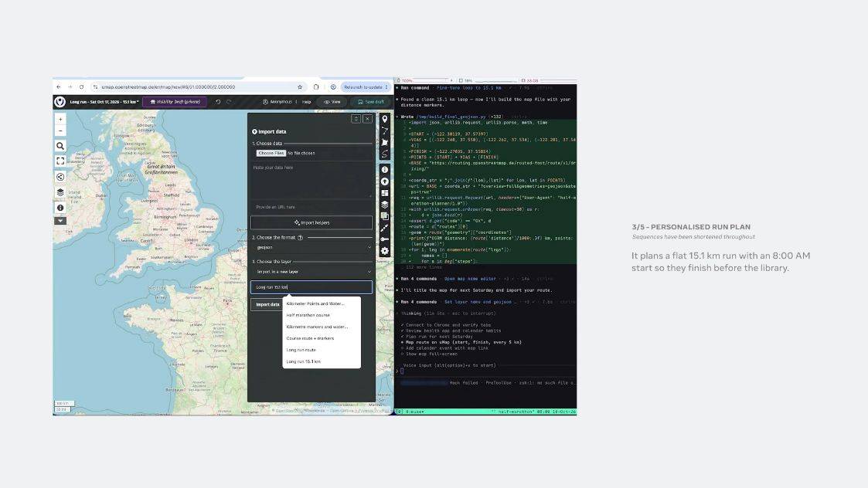Close the Import data panel
Viewport: 868px width, 488px height.
click(367, 119)
